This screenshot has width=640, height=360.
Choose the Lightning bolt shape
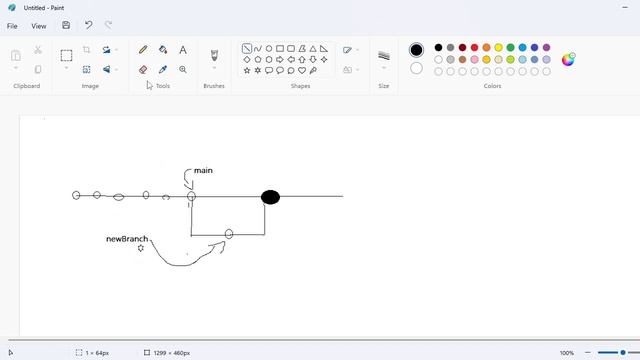click(x=313, y=71)
